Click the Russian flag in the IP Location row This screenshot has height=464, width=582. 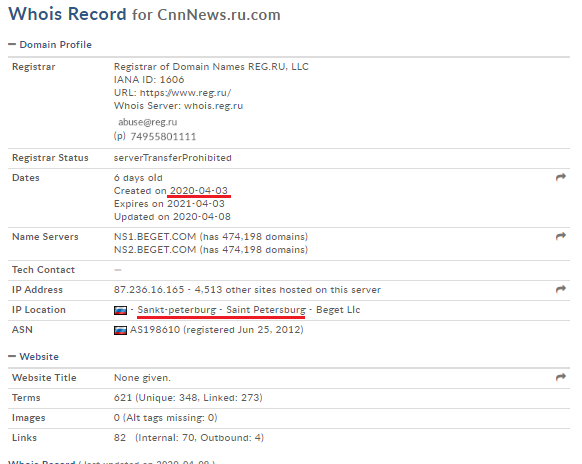click(x=120, y=310)
